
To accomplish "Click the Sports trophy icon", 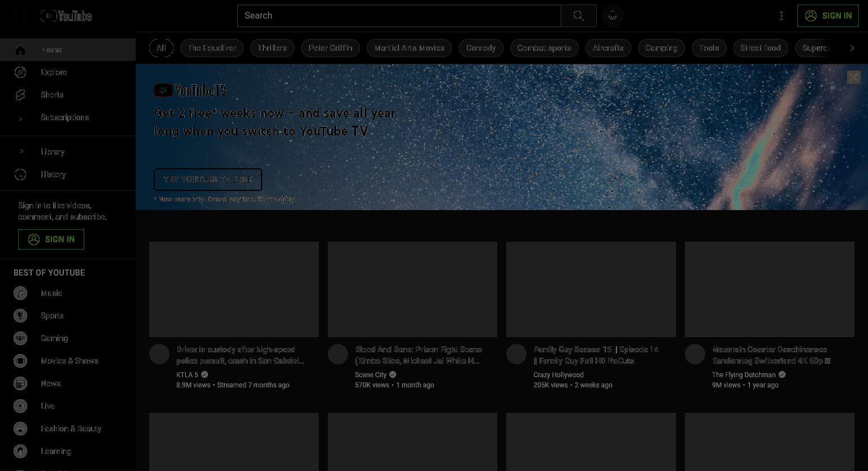I will [x=20, y=316].
